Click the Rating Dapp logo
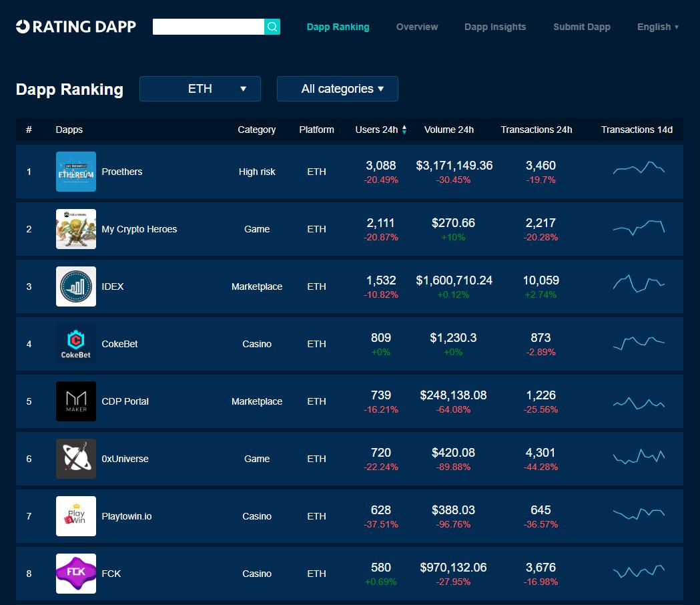Viewport: 700px width, 605px height. 75,27
